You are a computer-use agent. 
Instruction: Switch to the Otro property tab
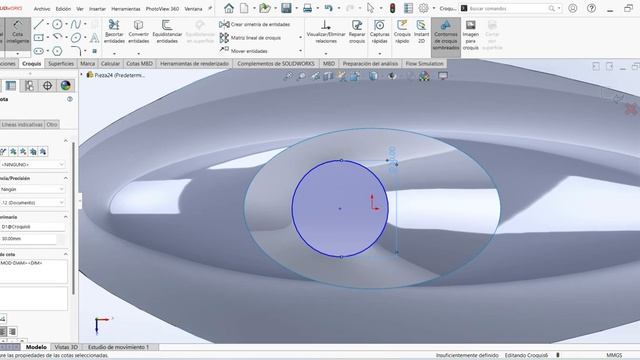pos(52,124)
